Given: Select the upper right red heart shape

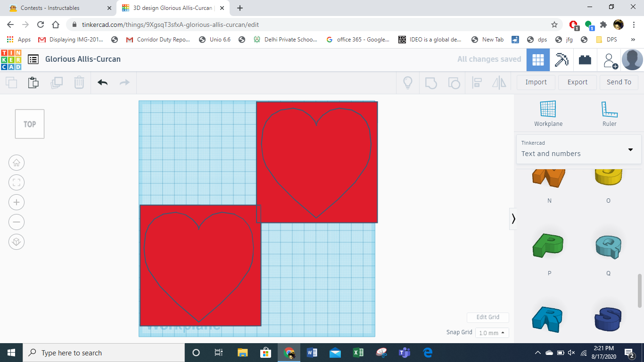Looking at the screenshot, I should point(317,162).
